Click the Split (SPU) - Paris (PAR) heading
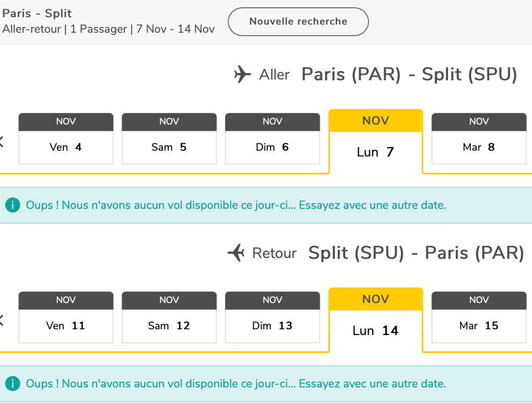The image size is (532, 403). [416, 253]
